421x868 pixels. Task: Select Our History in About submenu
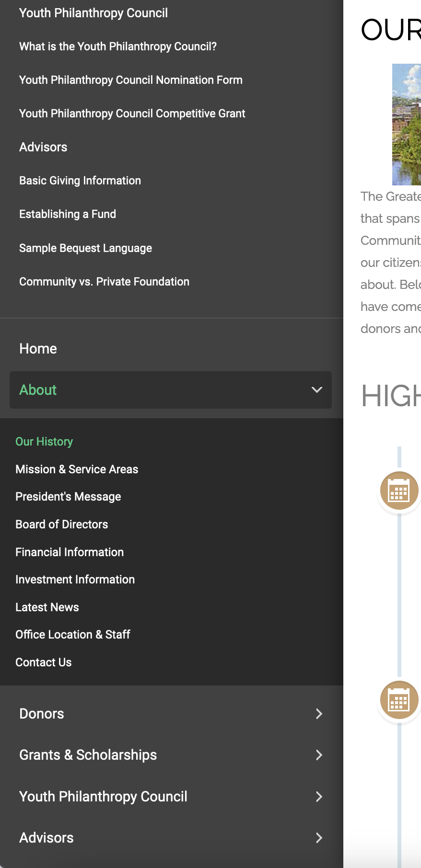pyautogui.click(x=44, y=442)
